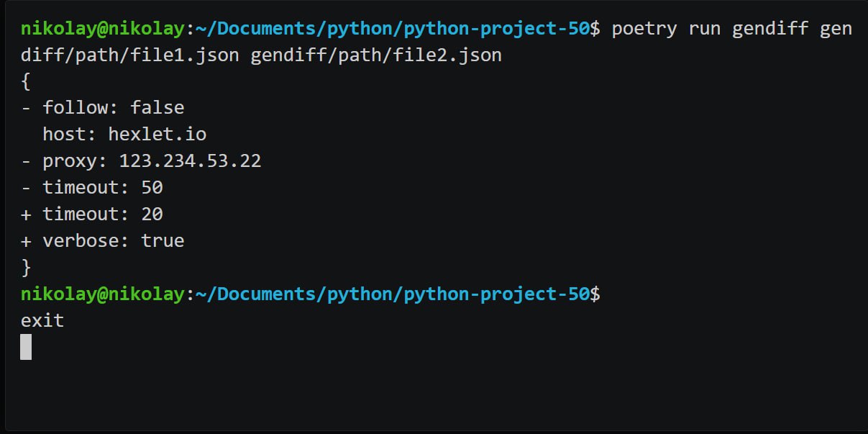Image resolution: width=868 pixels, height=434 pixels.
Task: Click the 'host: hexlet.io' output line
Action: point(124,135)
